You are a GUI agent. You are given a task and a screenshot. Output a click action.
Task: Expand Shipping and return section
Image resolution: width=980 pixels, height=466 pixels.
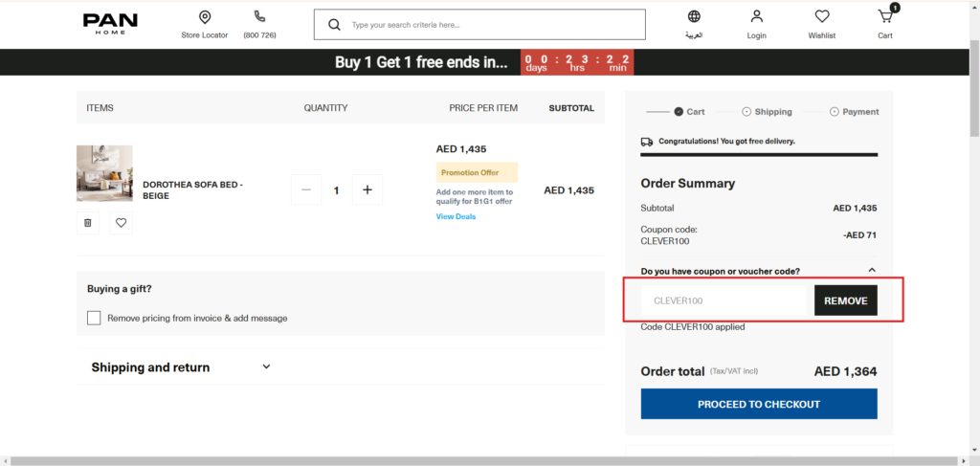pos(266,366)
